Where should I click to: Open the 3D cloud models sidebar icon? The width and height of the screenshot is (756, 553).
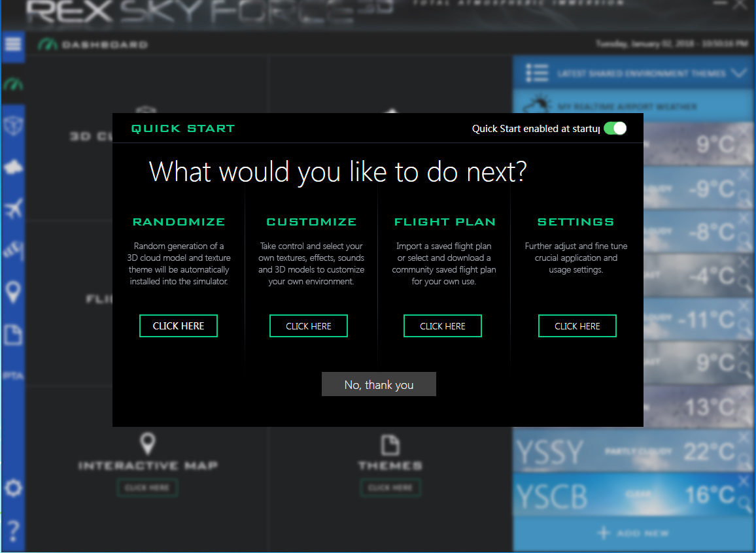(13, 126)
